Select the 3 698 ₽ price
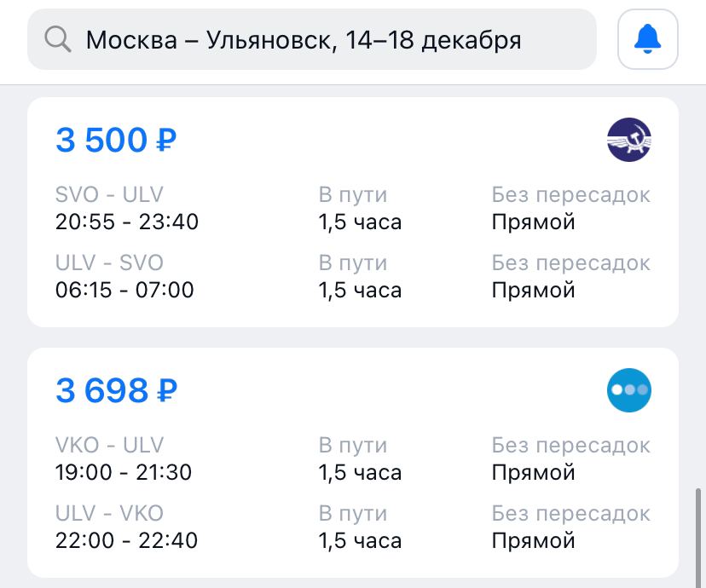The image size is (706, 588). pyautogui.click(x=116, y=390)
